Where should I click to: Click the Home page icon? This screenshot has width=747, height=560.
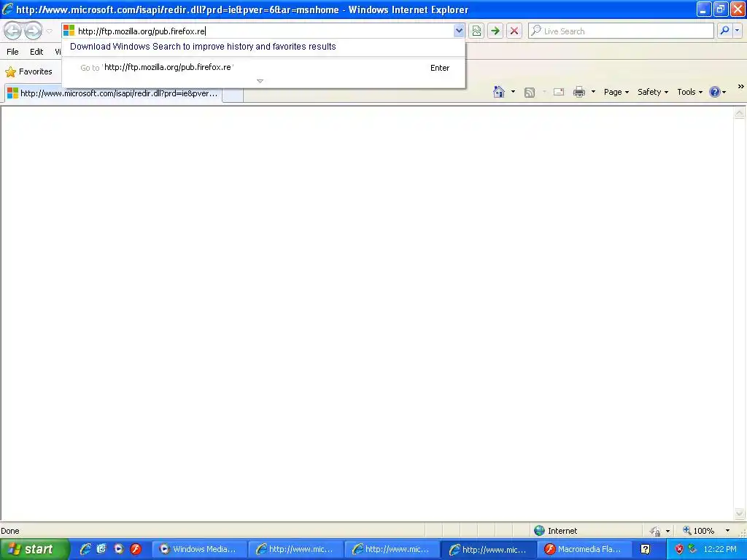[x=499, y=92]
